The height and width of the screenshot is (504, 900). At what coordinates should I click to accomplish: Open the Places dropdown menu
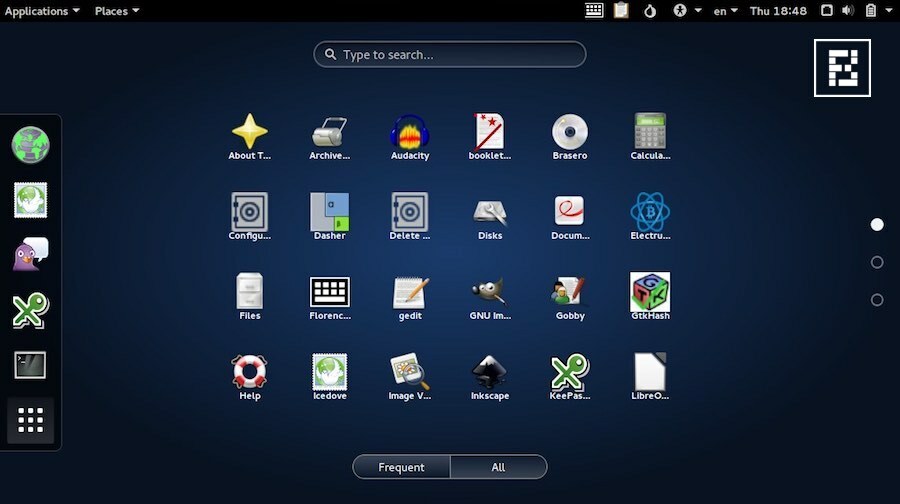116,11
